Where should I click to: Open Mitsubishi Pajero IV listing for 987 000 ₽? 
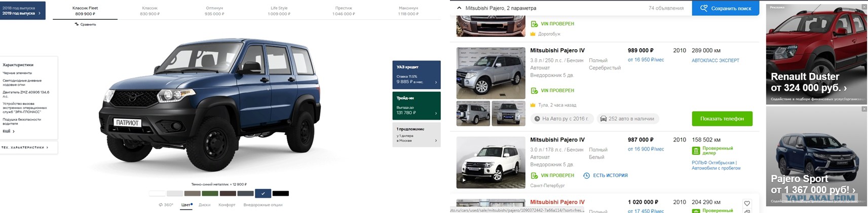click(557, 140)
